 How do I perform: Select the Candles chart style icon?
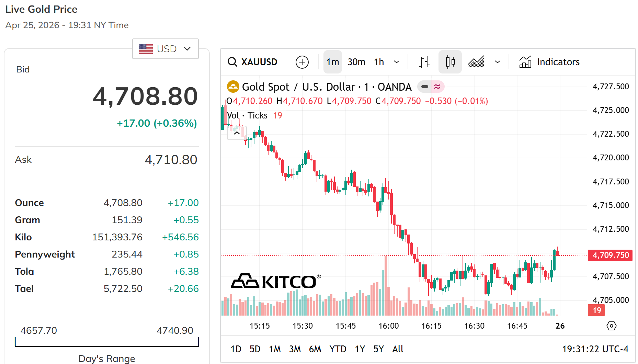click(x=450, y=62)
